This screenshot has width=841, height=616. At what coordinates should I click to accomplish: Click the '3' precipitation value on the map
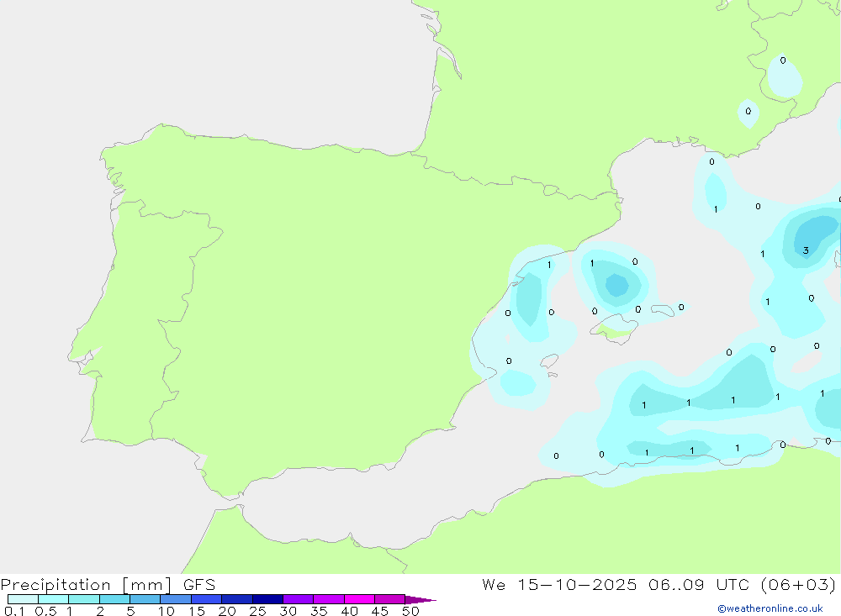click(806, 250)
